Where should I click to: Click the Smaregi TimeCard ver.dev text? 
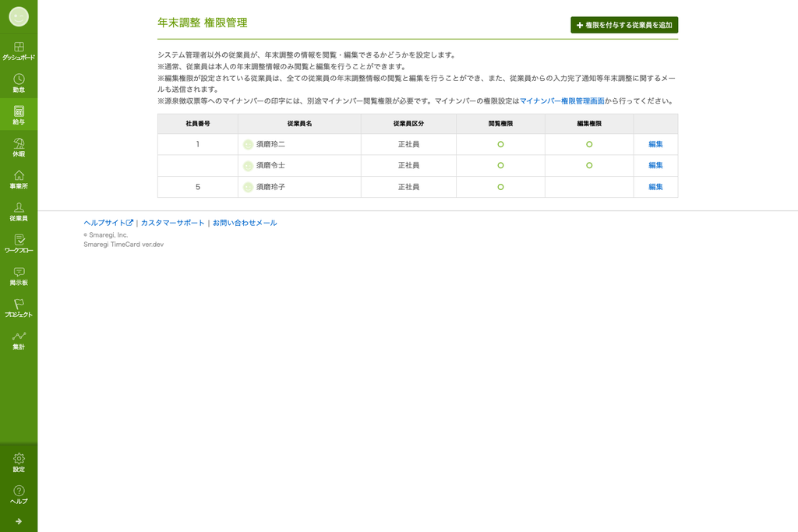pos(124,245)
